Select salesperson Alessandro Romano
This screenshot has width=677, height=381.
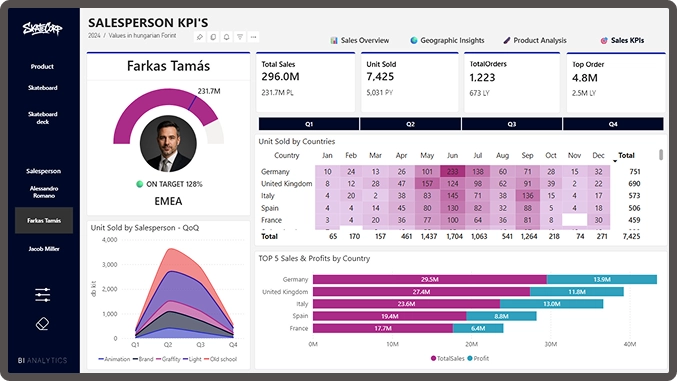44,192
